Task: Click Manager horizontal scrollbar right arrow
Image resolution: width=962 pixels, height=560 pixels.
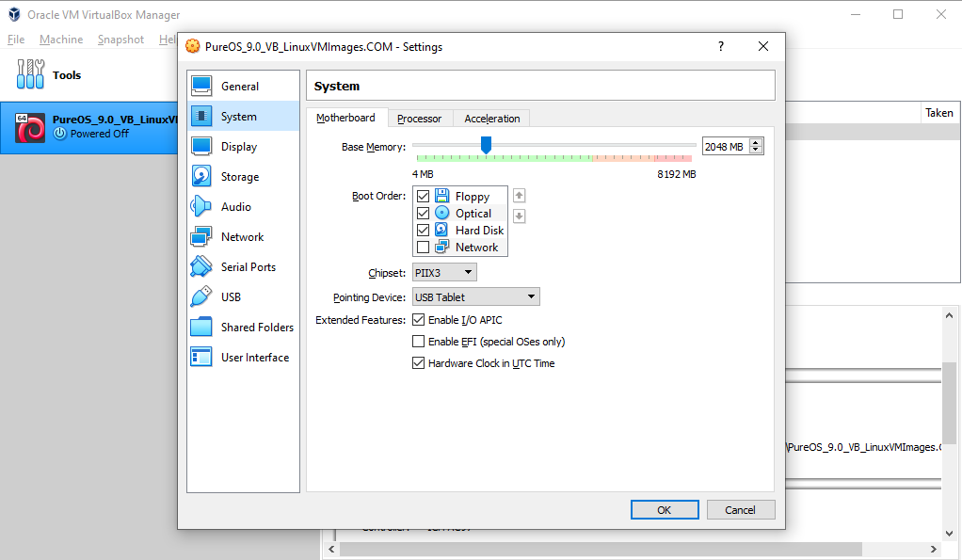Action: [x=933, y=549]
